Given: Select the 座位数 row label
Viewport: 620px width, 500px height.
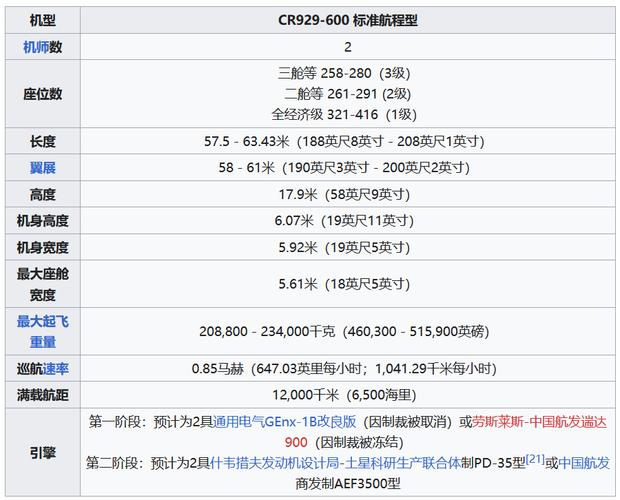Looking at the screenshot, I should pyautogui.click(x=43, y=94).
